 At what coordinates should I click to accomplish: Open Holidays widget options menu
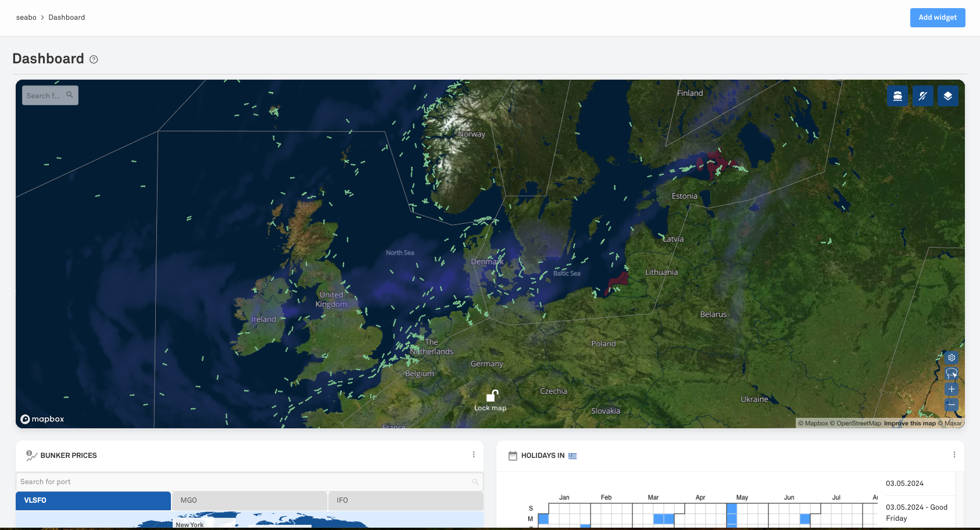pos(954,455)
